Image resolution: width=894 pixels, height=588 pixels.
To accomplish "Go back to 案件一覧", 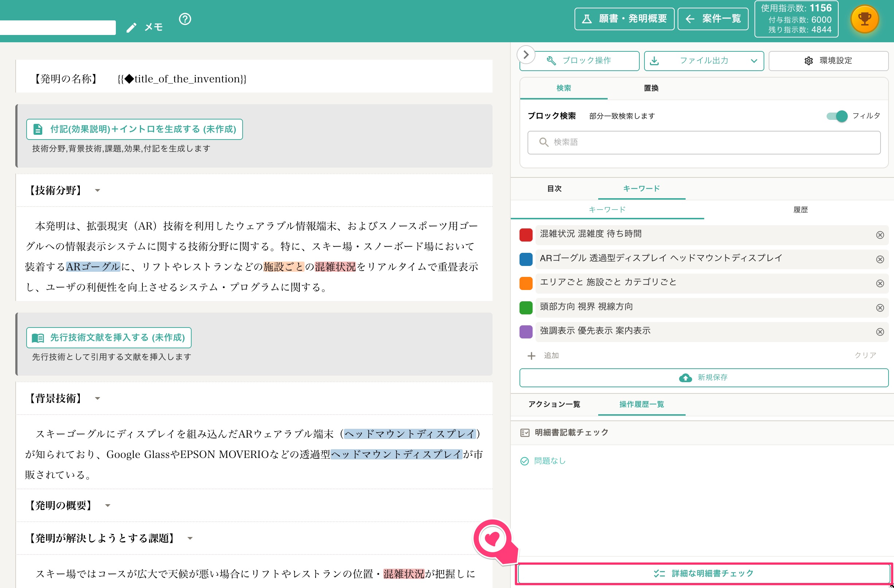I will point(713,19).
